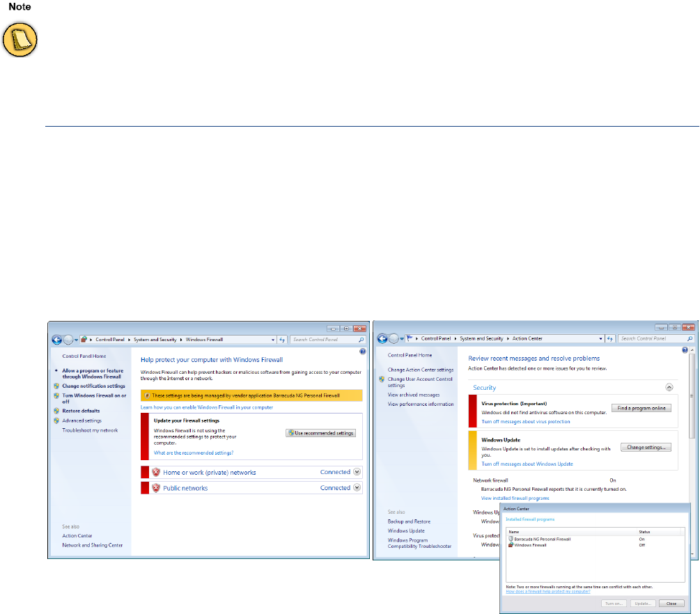Click Action Center breadcrumb segment
Screen dimensions: 700x614
click(x=527, y=339)
